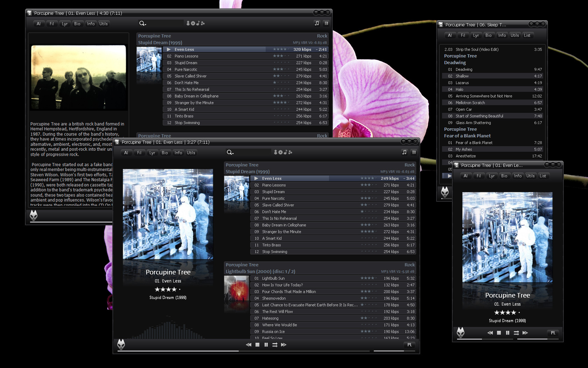This screenshot has width=588, height=368.
Task: Stop playback in small bottom-right window
Action: [499, 333]
